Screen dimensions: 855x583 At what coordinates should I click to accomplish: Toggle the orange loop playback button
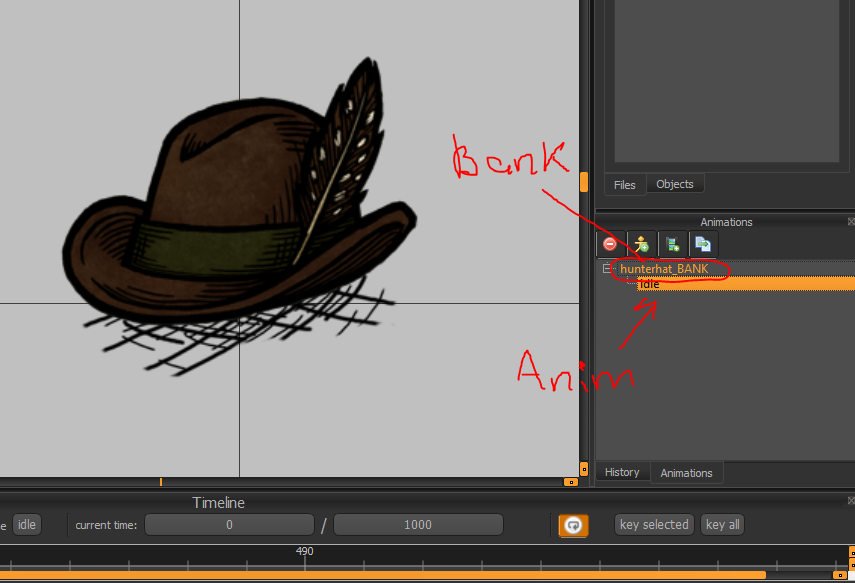pyautogui.click(x=573, y=525)
